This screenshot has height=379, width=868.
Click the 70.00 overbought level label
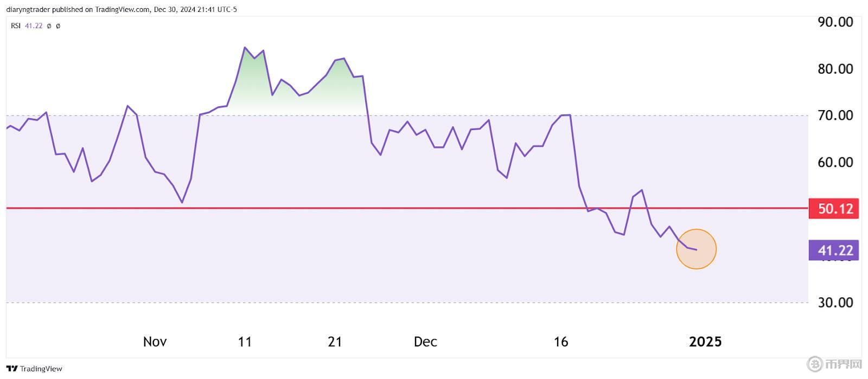tap(835, 115)
